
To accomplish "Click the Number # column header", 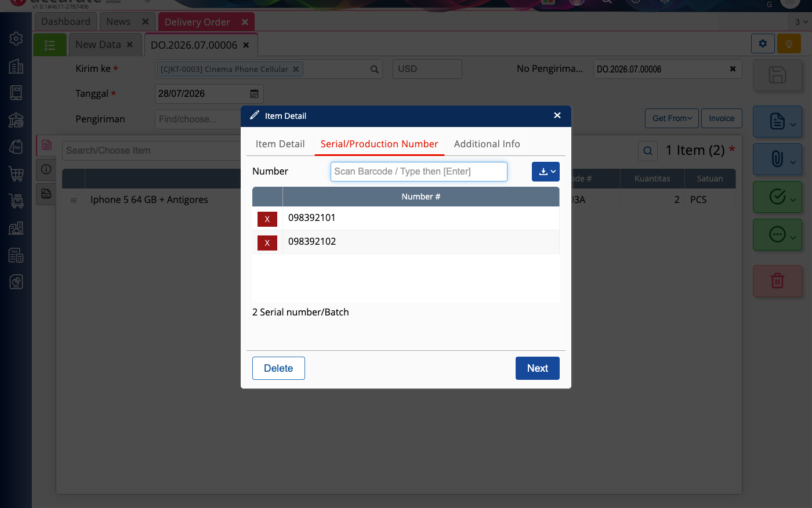I will [x=421, y=197].
